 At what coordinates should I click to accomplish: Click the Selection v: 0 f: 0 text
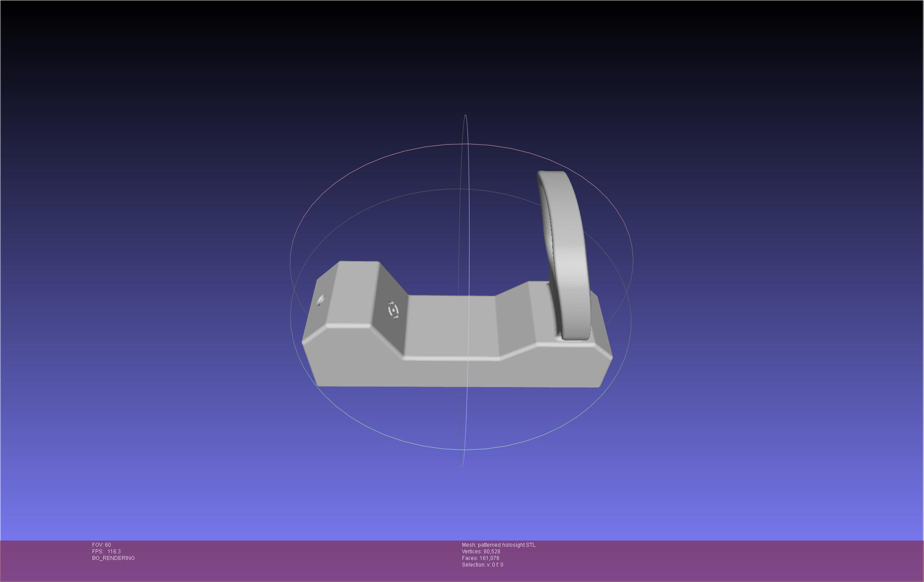(482, 565)
